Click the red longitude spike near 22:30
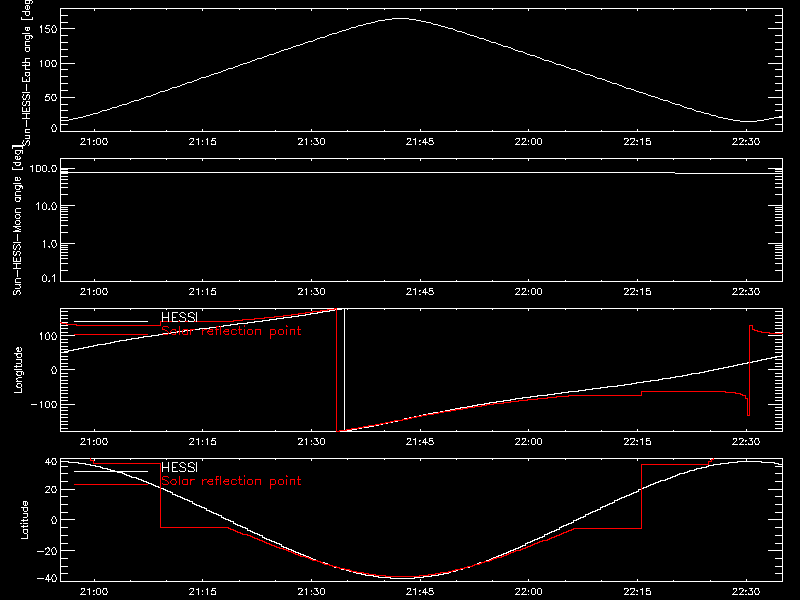The width and height of the screenshot is (800, 600). tap(749, 370)
